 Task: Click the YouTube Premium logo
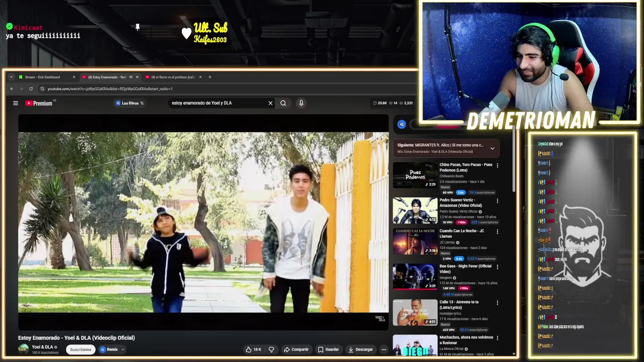(39, 103)
